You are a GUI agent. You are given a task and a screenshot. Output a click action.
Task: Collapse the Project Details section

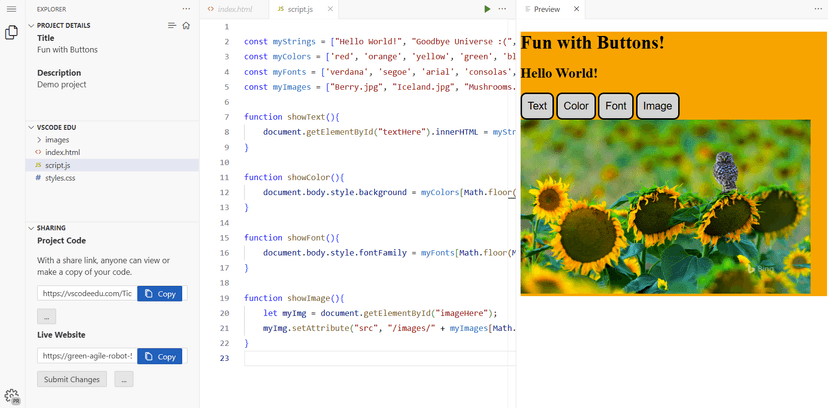click(31, 25)
